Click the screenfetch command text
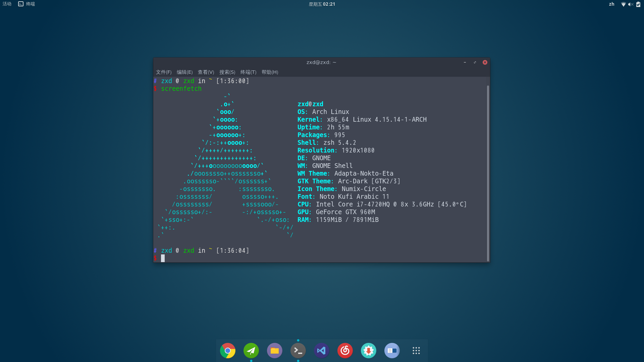The height and width of the screenshot is (362, 644). coord(181,89)
